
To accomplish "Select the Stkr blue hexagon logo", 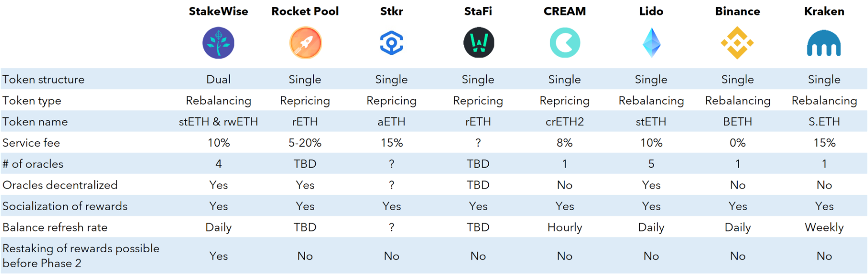I will pos(392,43).
